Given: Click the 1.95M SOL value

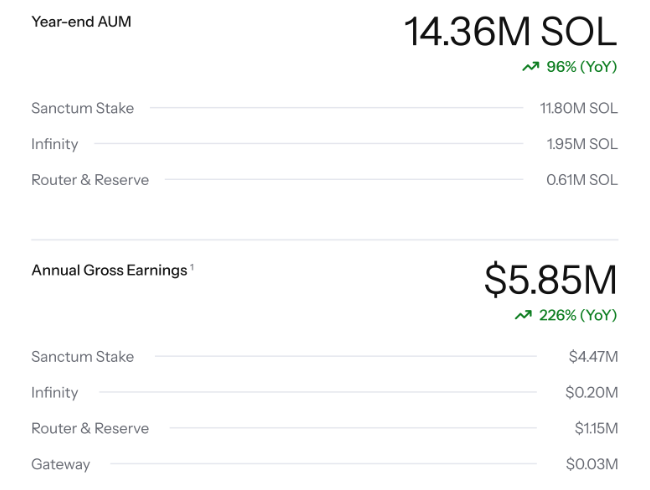Looking at the screenshot, I should pos(581,144).
